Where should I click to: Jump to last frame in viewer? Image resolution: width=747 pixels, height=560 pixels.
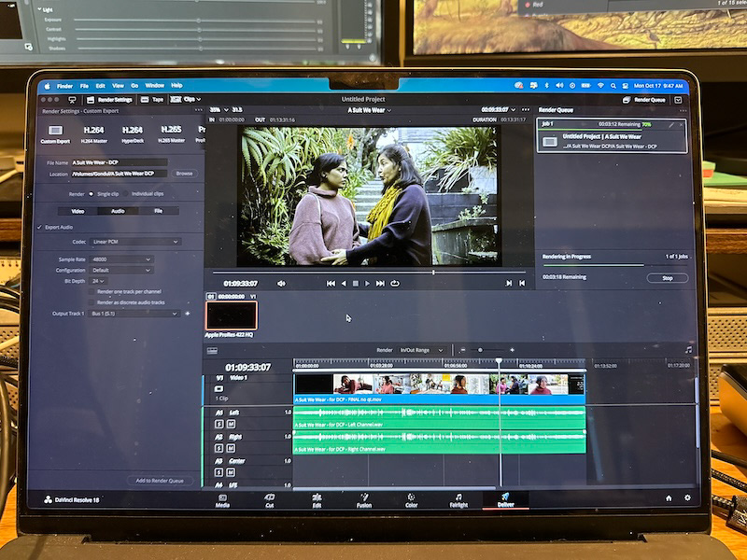pos(380,284)
